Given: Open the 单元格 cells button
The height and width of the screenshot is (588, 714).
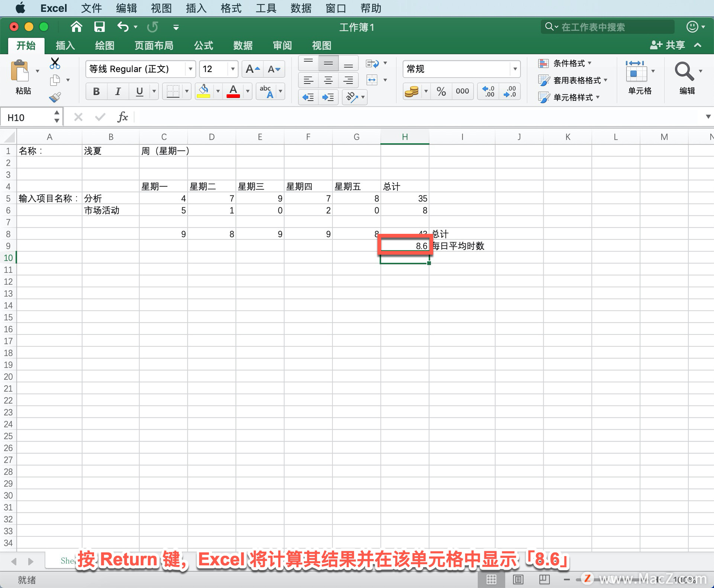Looking at the screenshot, I should pos(640,78).
